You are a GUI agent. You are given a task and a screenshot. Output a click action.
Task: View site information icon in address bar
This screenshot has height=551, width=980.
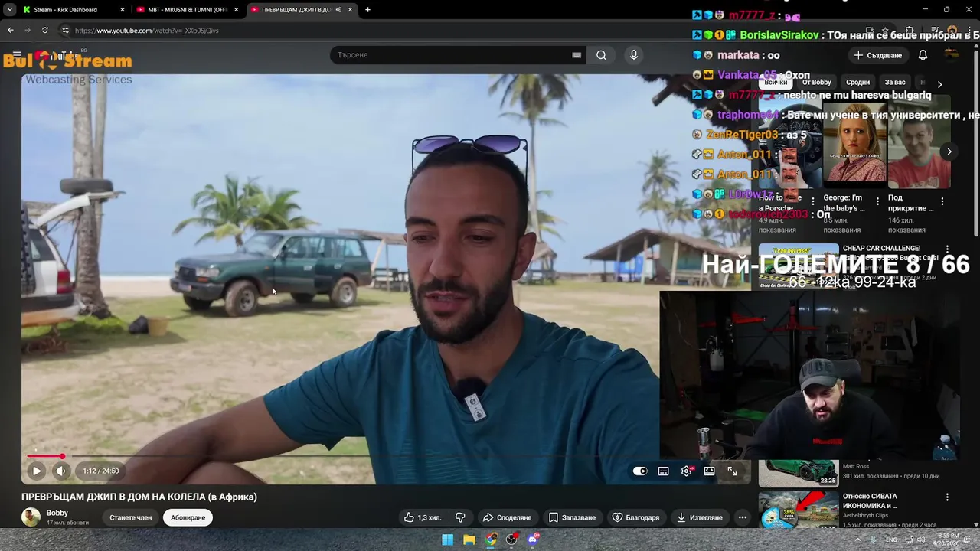(x=65, y=31)
